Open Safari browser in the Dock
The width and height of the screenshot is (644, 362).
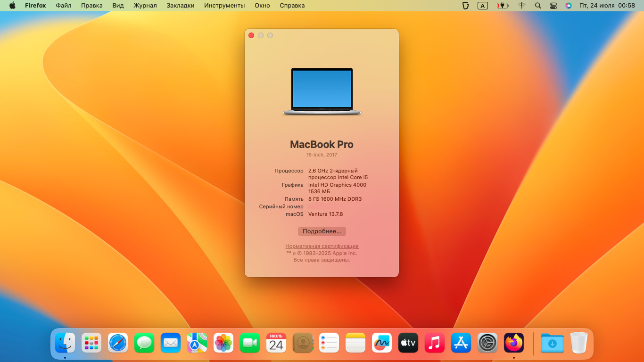(118, 343)
